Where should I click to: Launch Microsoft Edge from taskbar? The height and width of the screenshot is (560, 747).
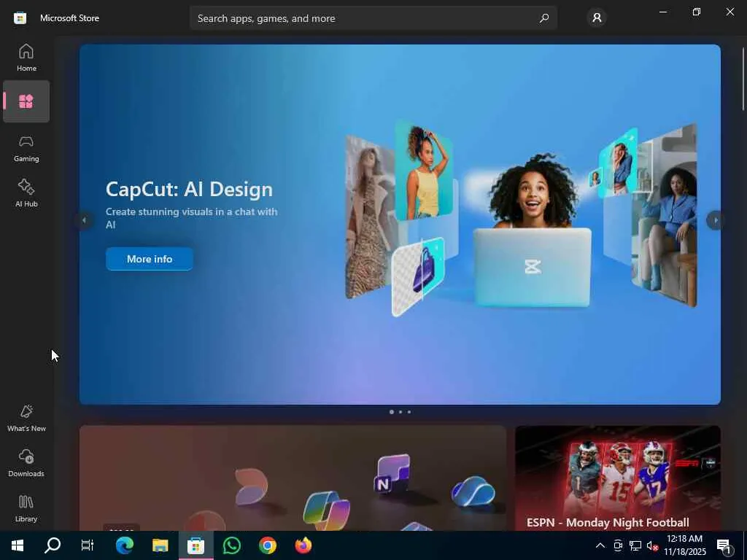click(x=124, y=545)
